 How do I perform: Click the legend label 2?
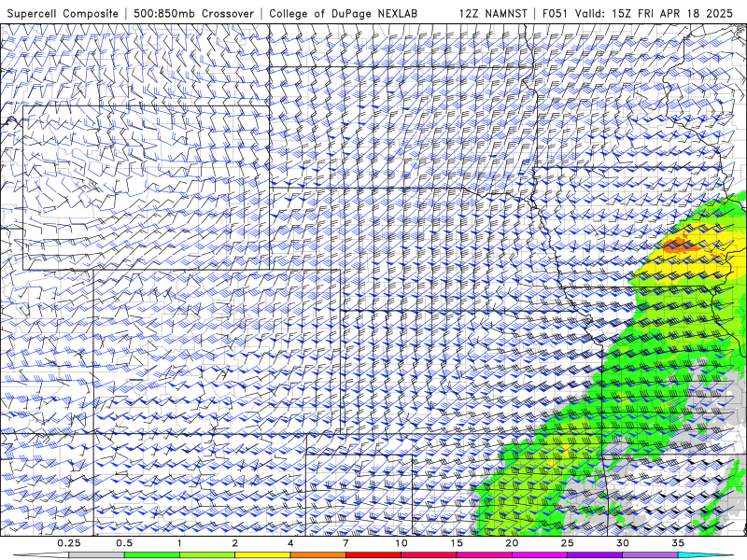click(235, 543)
